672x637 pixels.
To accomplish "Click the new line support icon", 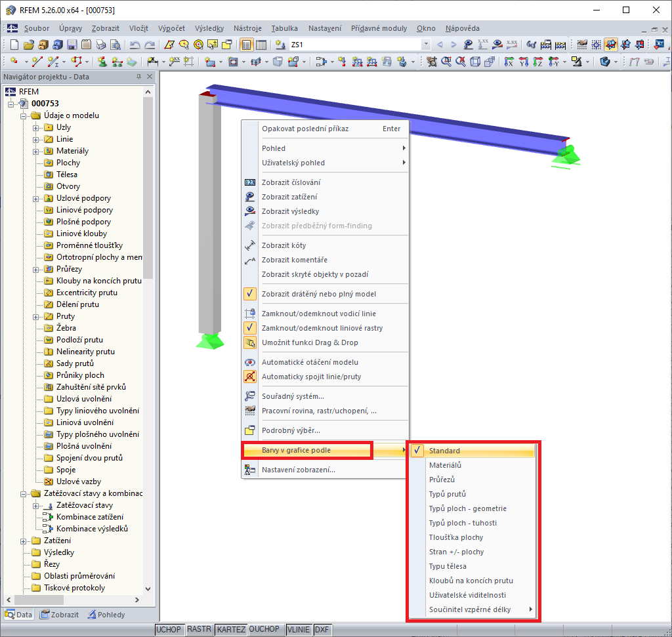I will tap(117, 62).
